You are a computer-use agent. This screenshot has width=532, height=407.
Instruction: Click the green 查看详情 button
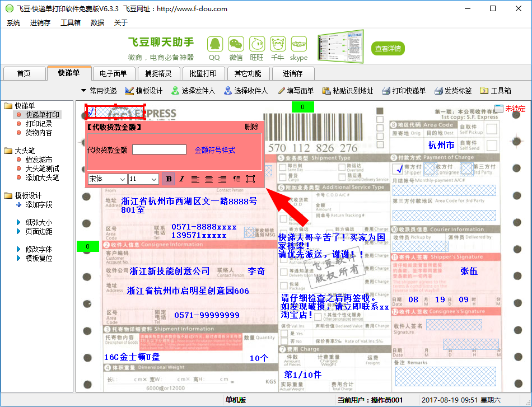click(388, 49)
